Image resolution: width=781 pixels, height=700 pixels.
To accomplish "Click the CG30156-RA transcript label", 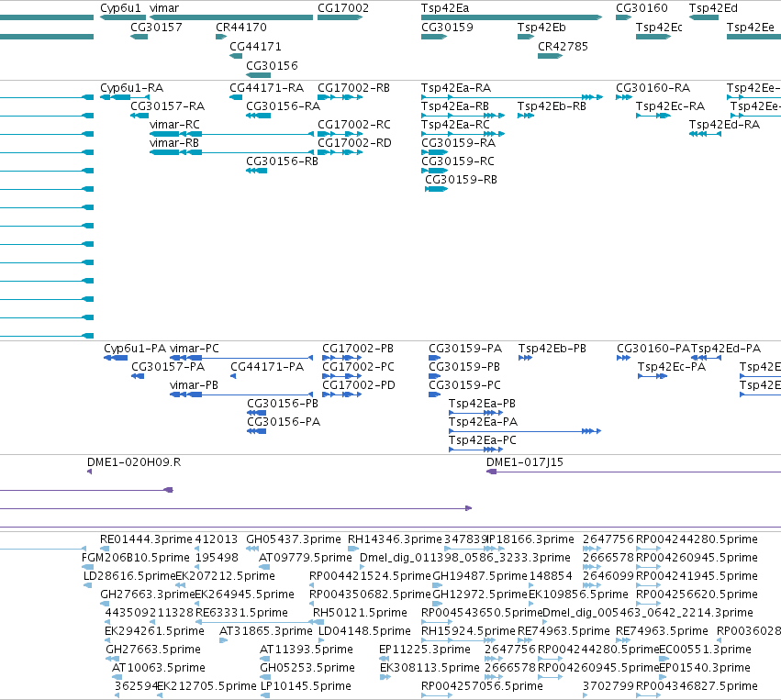I will coord(283,106).
